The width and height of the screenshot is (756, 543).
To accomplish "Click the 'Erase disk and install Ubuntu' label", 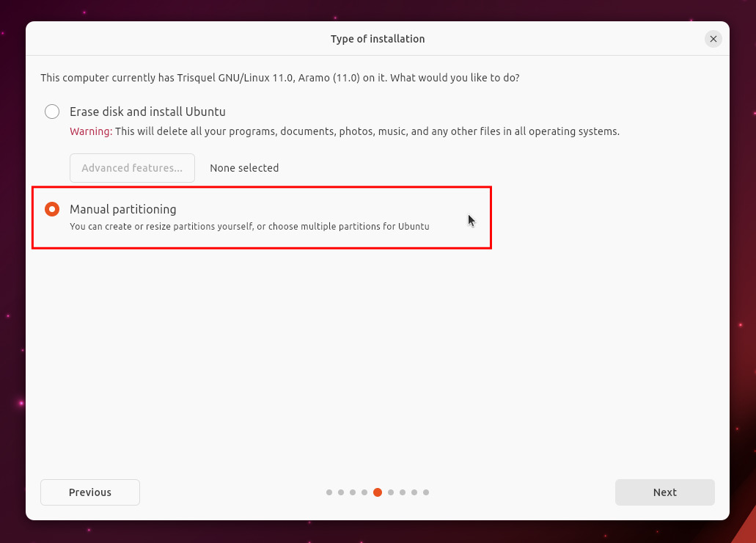I will (147, 112).
